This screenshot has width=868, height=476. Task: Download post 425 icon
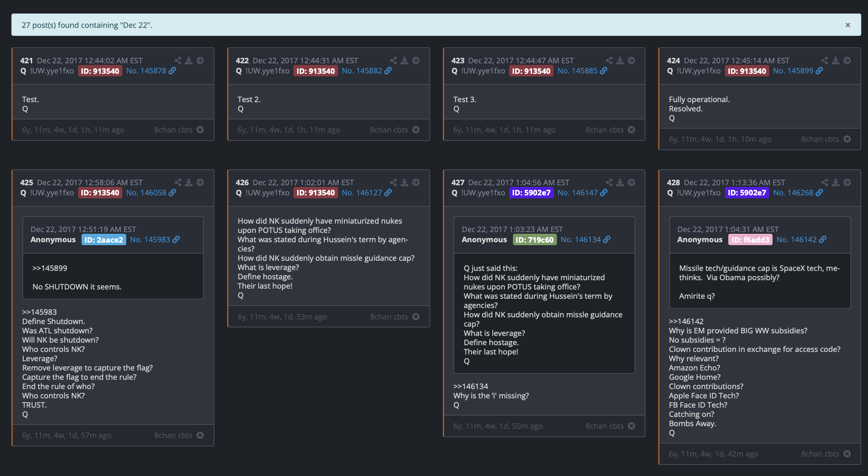pos(189,183)
